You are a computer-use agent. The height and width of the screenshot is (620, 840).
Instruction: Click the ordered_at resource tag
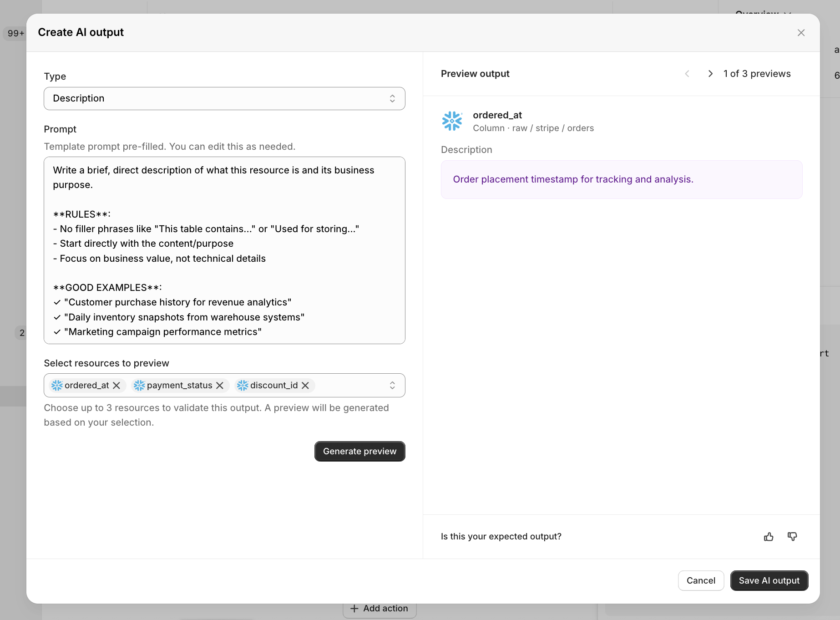tap(86, 386)
